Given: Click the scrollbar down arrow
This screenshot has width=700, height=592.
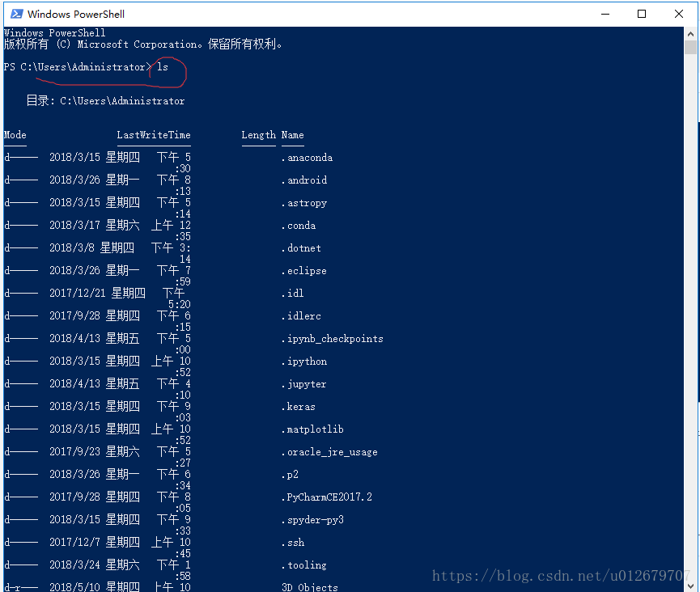Looking at the screenshot, I should pos(690,586).
